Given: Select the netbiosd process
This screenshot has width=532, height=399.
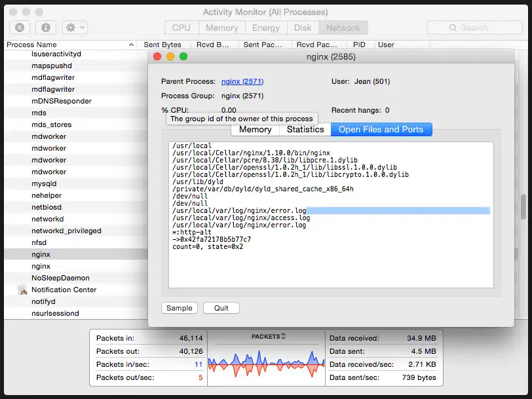Looking at the screenshot, I should [77, 207].
